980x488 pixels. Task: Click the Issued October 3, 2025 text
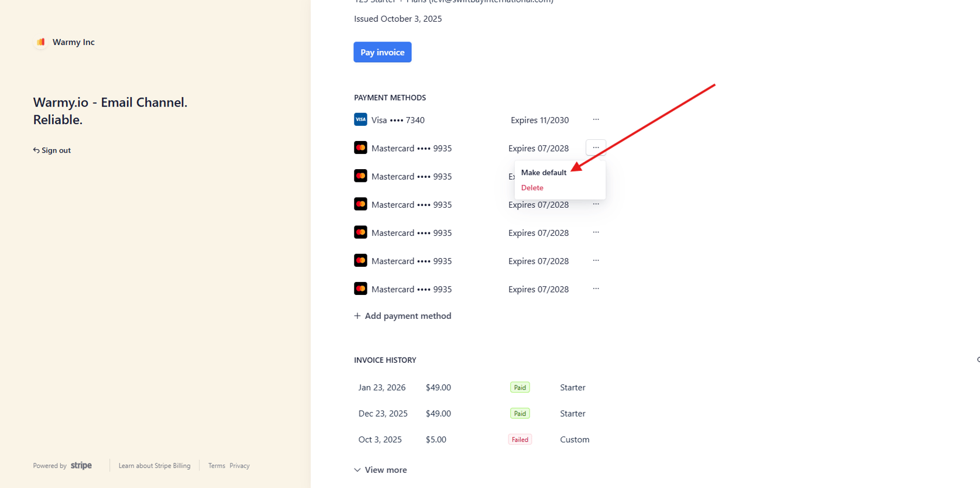coord(398,19)
